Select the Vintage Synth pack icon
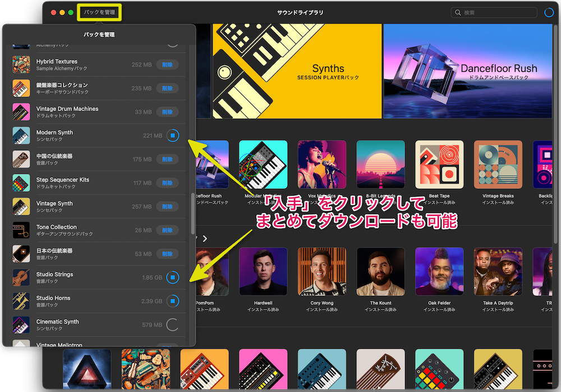The image size is (561, 392). [21, 206]
